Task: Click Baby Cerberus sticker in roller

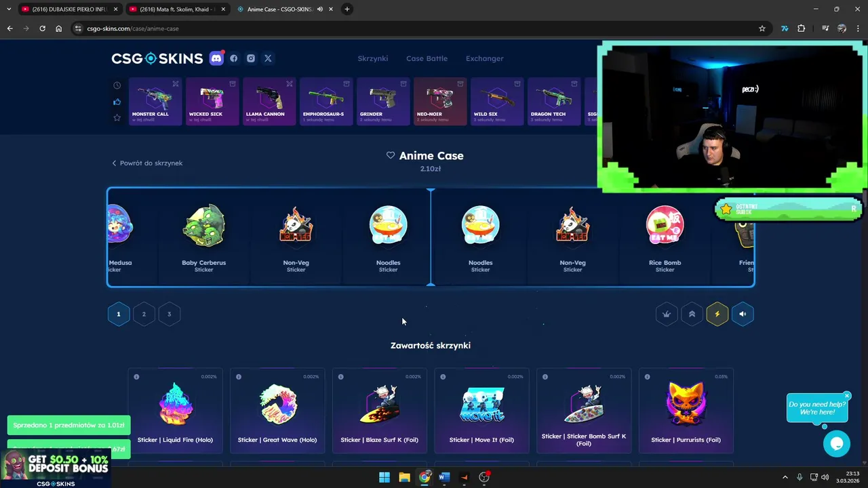Action: pyautogui.click(x=203, y=237)
